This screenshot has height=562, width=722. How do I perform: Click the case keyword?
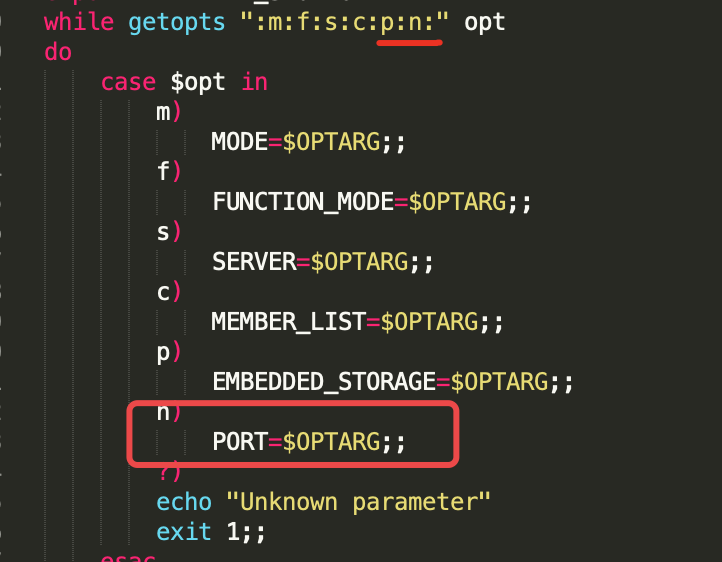(128, 83)
